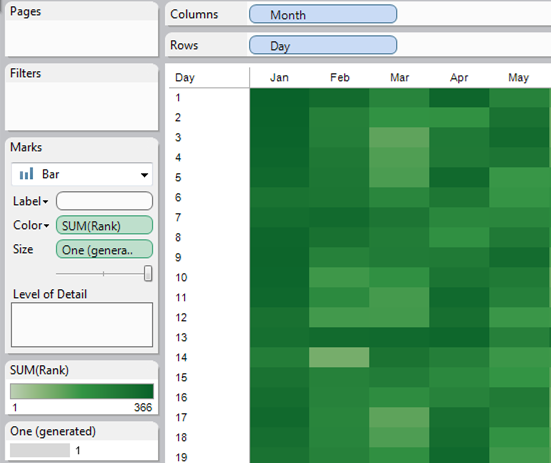Click the light green Feb 14 cell
The width and height of the screenshot is (551, 463).
339,357
